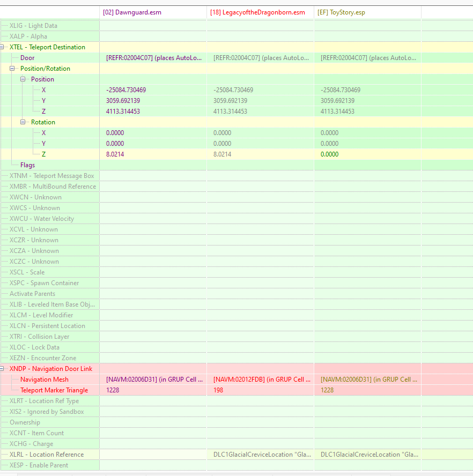Click NAVM:02006D31 cell in Dawnguard.esm column

tap(154, 380)
